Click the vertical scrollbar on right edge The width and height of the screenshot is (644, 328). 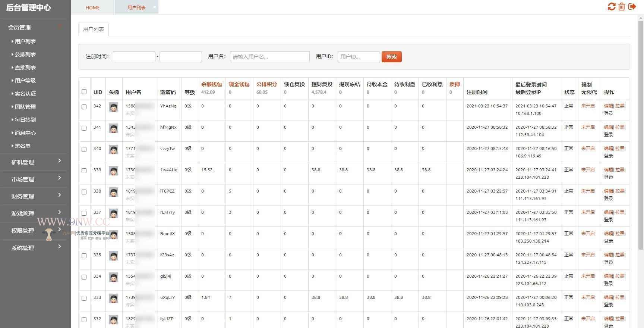pos(641,134)
